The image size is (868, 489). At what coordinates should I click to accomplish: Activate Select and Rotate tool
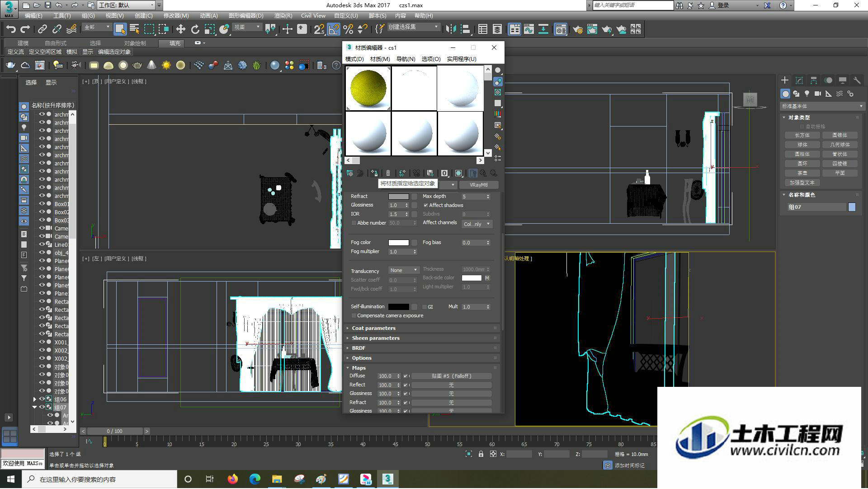(x=195, y=29)
